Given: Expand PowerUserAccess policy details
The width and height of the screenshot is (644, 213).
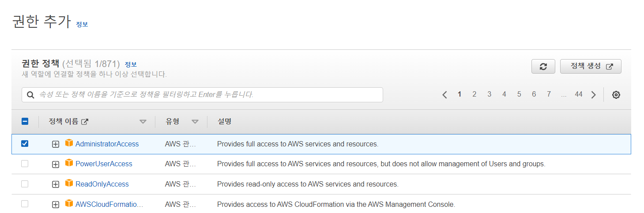Looking at the screenshot, I should (56, 164).
